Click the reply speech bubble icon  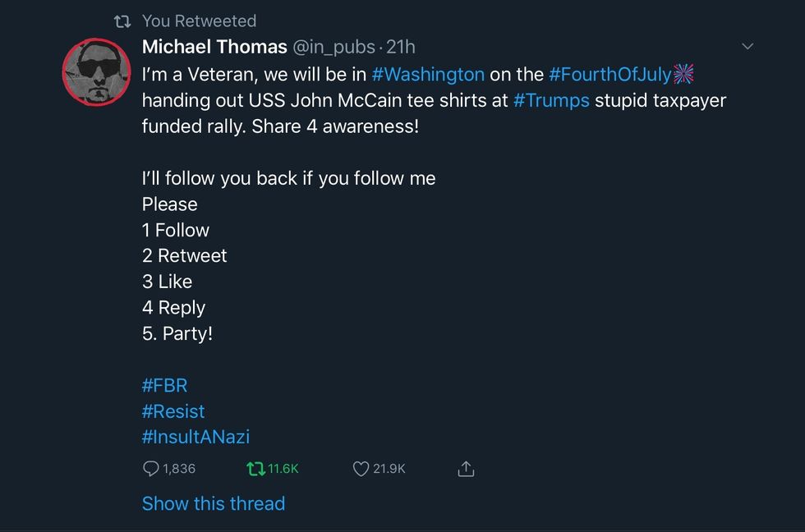coord(151,469)
